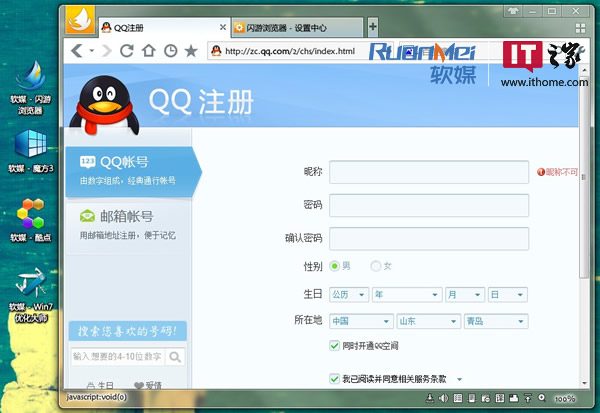Select the 邮箱帐号 registration option

click(128, 226)
